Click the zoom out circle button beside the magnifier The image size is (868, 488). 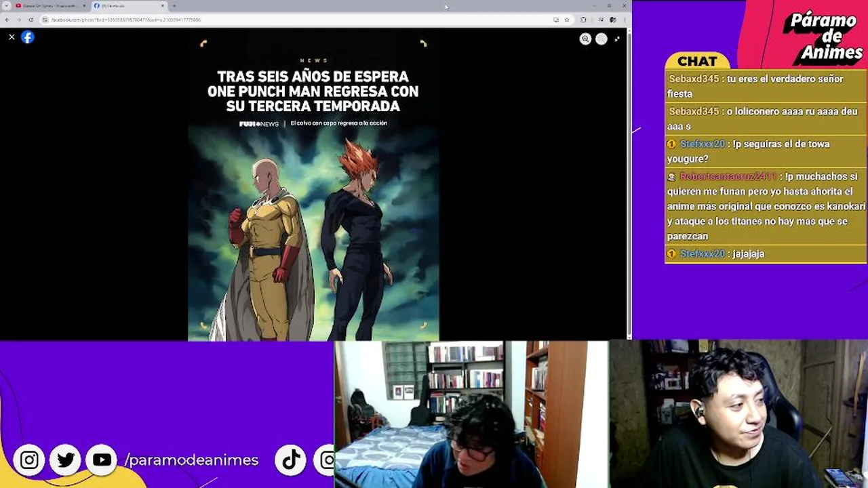pos(601,39)
